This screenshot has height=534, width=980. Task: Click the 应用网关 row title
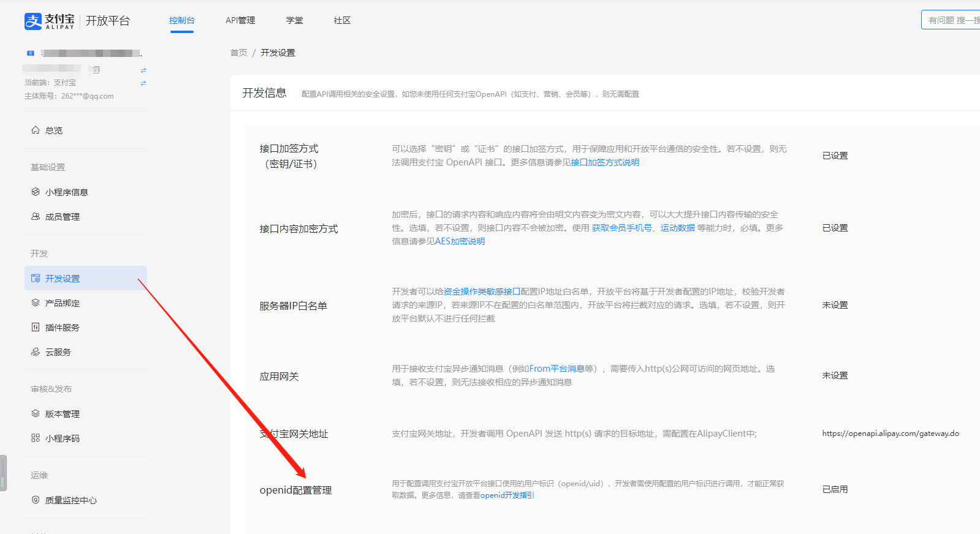point(279,377)
